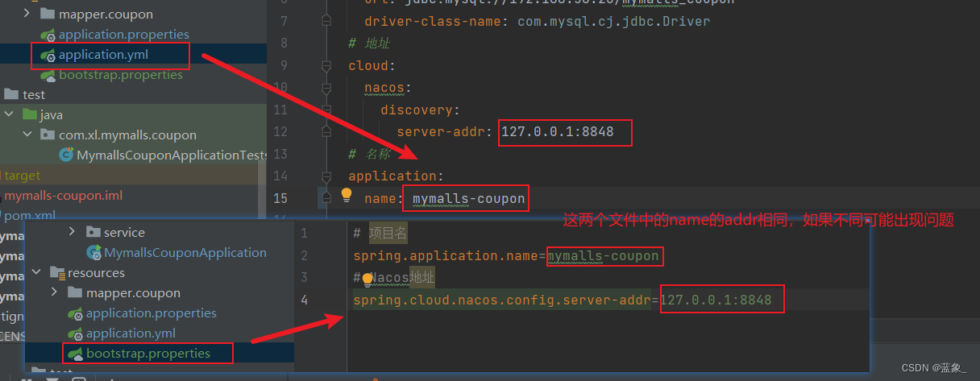Click the com.xl.mymalls.coupon package icon
980x381 pixels.
(x=48, y=135)
